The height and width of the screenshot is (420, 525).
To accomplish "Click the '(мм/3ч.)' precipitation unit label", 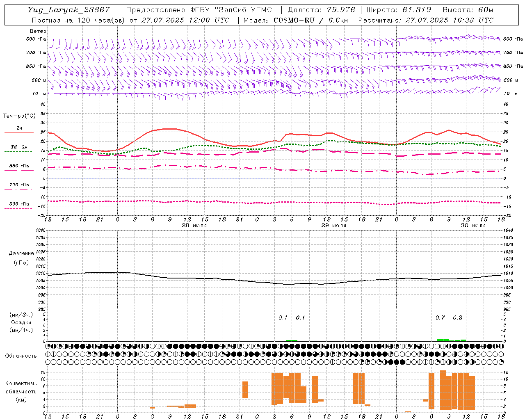I will [21, 315].
